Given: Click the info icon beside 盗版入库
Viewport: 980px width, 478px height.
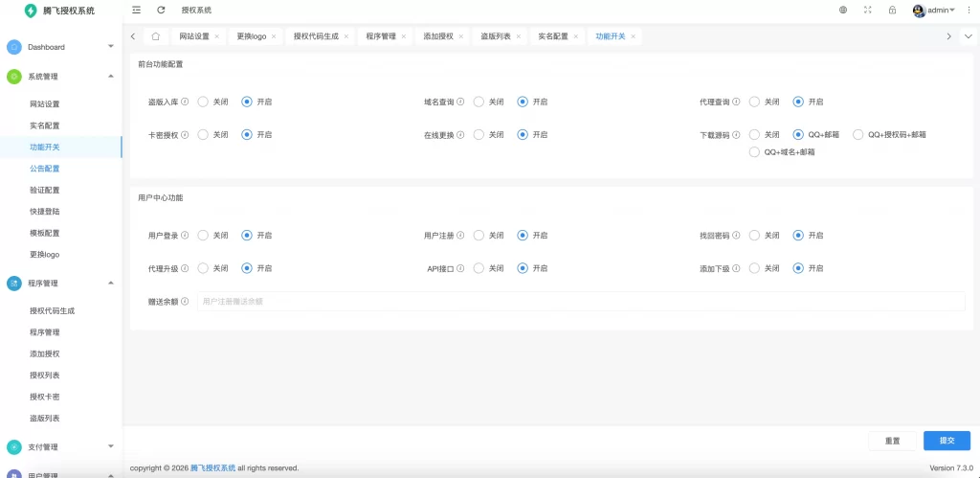Looking at the screenshot, I should point(185,102).
